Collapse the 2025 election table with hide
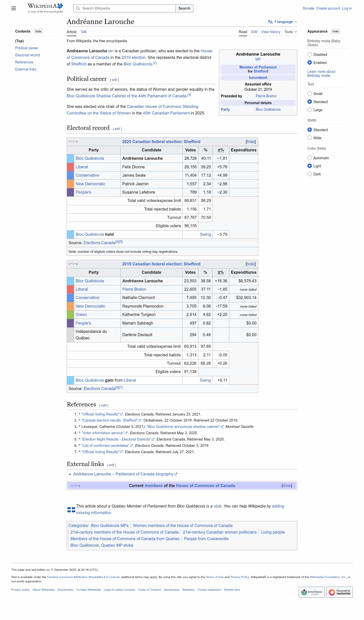The height and width of the screenshot is (620, 364). [x=251, y=142]
